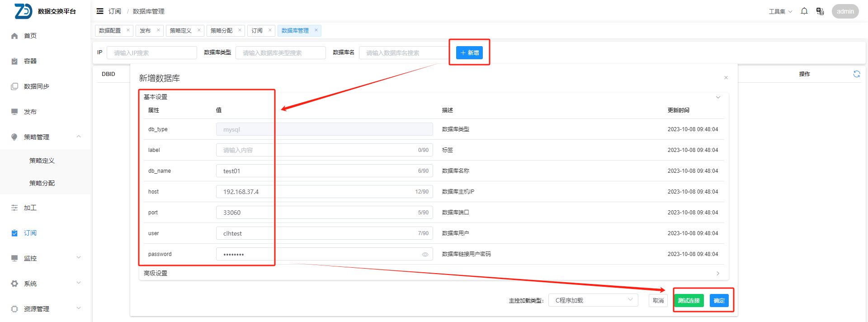The image size is (868, 322).
Task: Click the home icon in sidebar
Action: tap(14, 36)
